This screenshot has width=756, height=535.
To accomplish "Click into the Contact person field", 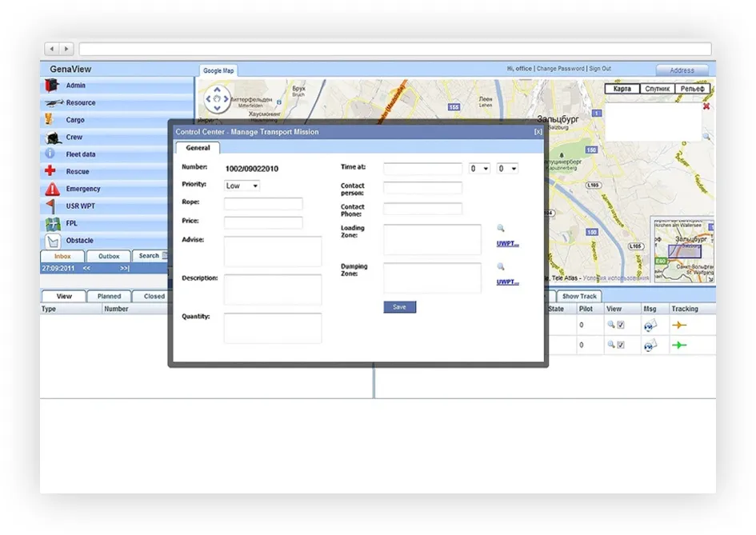I will 423,187.
